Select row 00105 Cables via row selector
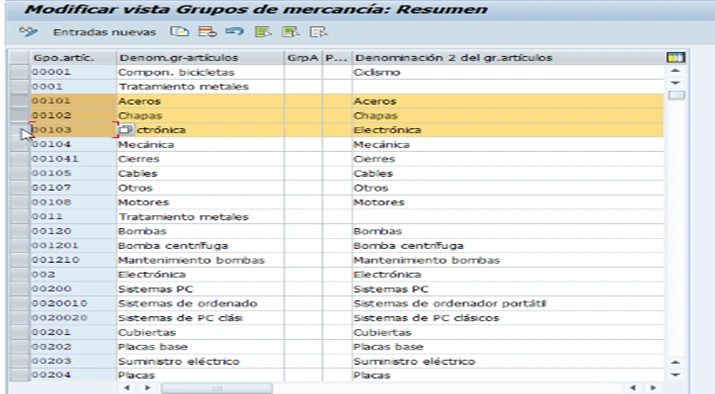The height and width of the screenshot is (394, 715). click(20, 173)
